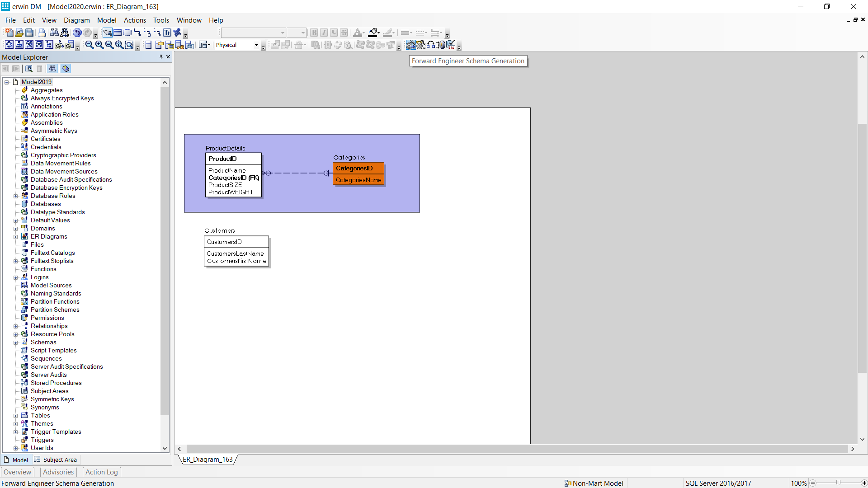Viewport: 868px width, 488px height.
Task: Click the Advisories pane button
Action: coord(58,472)
